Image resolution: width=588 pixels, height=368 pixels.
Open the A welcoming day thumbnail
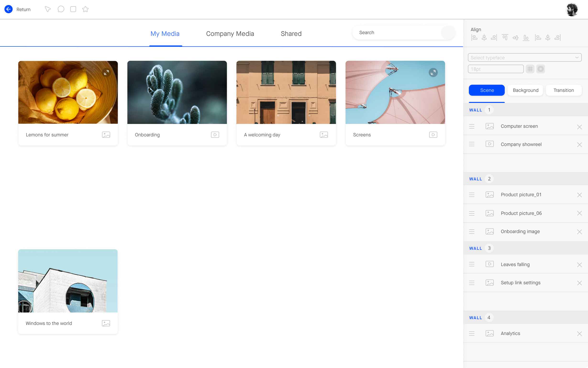286,92
